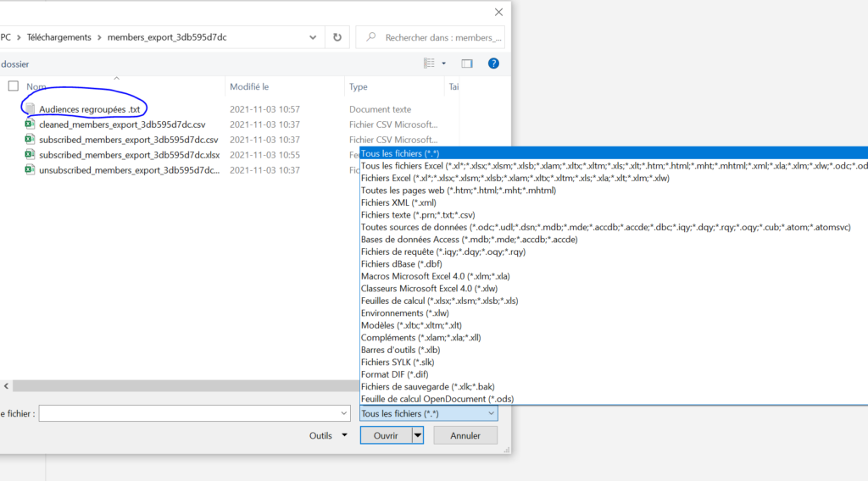This screenshot has height=481, width=868.
Task: Click the unsubscribed_members_export CSV file icon
Action: (x=30, y=170)
